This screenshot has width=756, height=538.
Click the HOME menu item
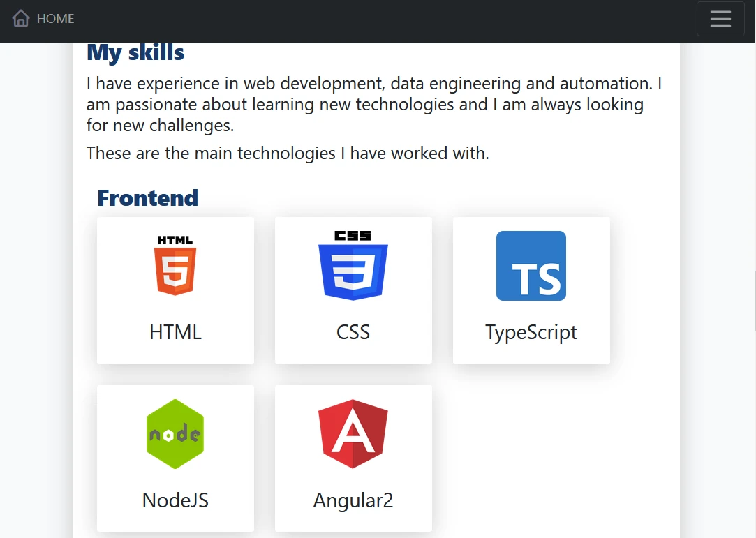pyautogui.click(x=55, y=19)
